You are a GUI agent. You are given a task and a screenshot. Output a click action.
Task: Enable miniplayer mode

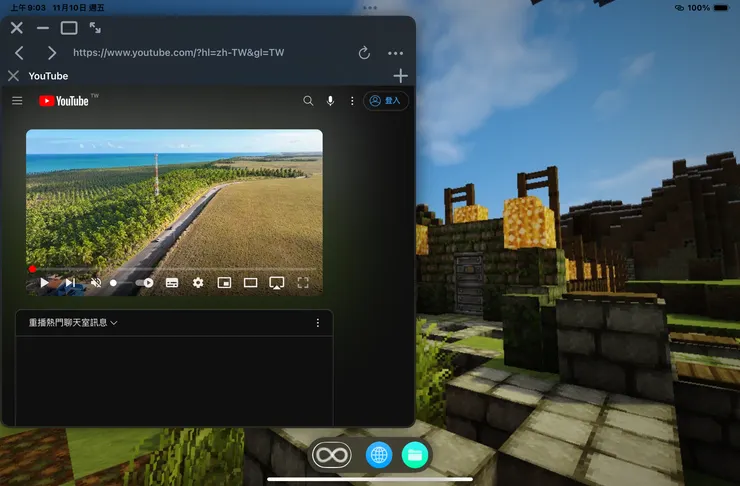point(224,283)
